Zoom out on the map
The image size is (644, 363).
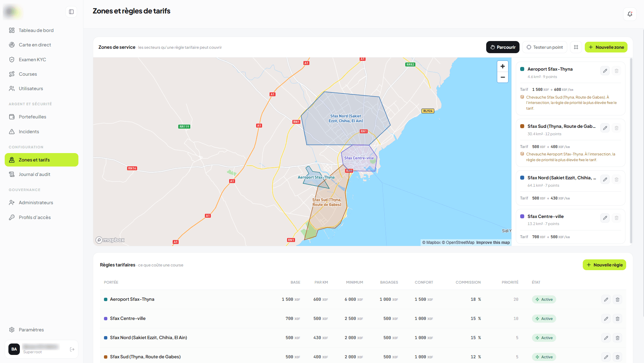point(503,77)
